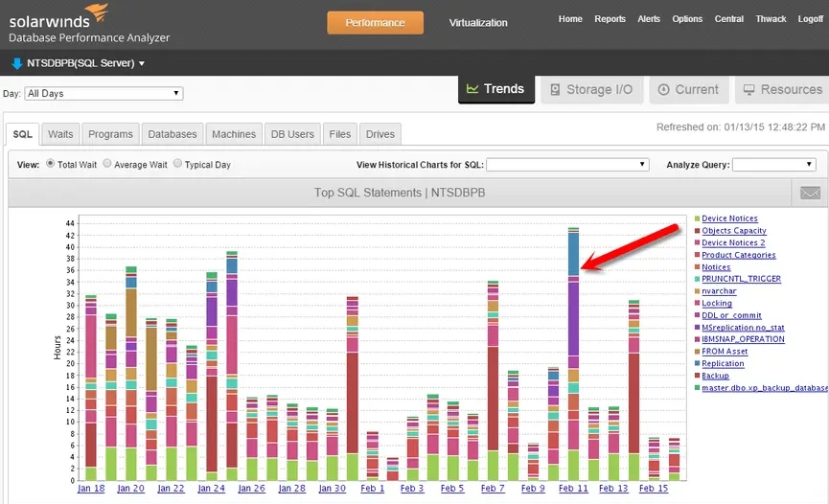Open the Storage I/O view tab
Viewport: 829px width, 504px height.
tap(591, 89)
